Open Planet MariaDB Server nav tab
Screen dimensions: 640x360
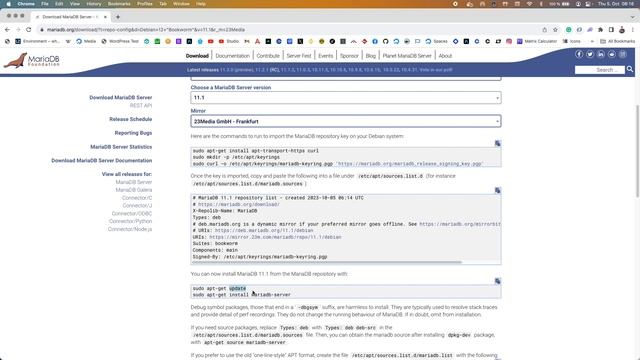pos(407,56)
